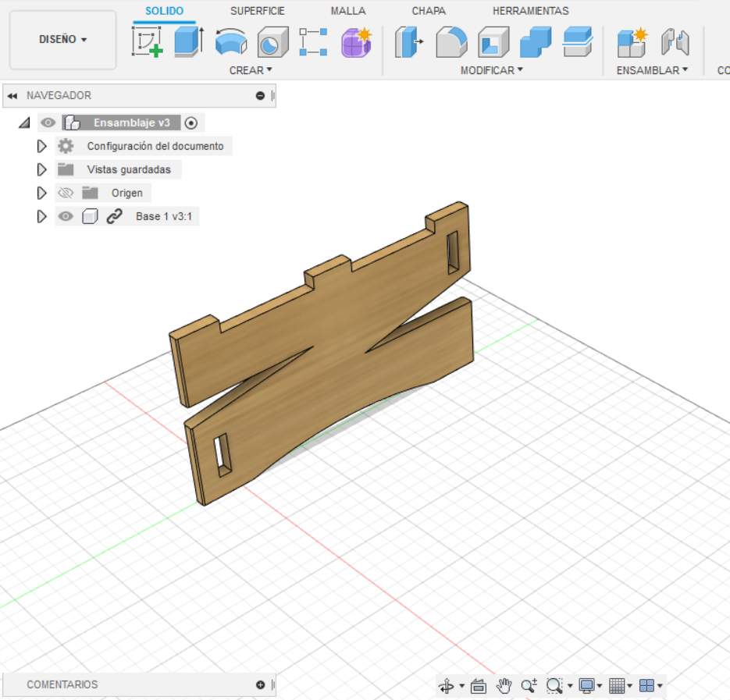Select the Create Form tool
The width and height of the screenshot is (730, 700).
(357, 42)
